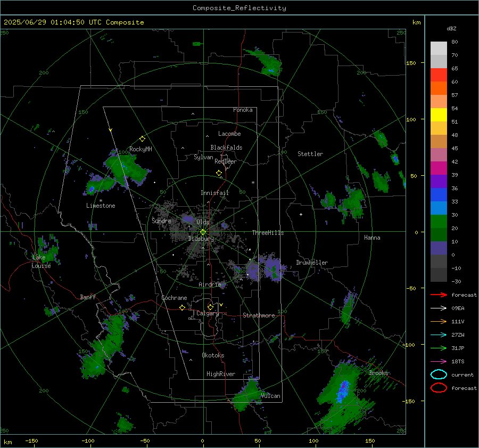Viewport: 479px width, 448px height.
Task: Click the RockyMH label
Action: tap(141, 149)
